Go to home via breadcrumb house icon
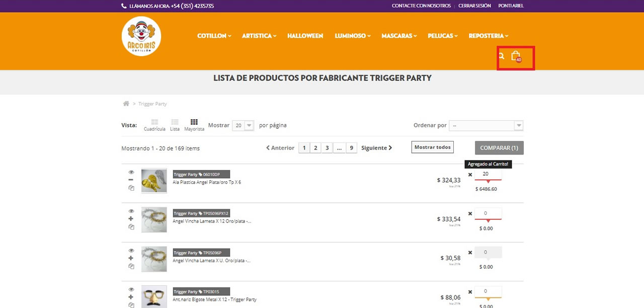 coord(126,104)
